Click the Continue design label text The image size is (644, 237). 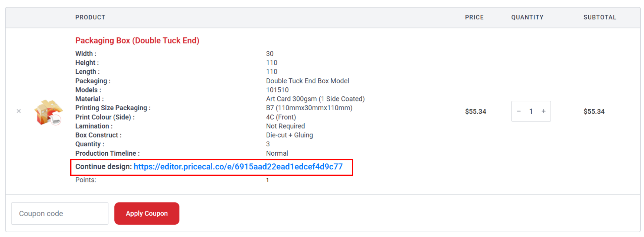[x=103, y=167]
